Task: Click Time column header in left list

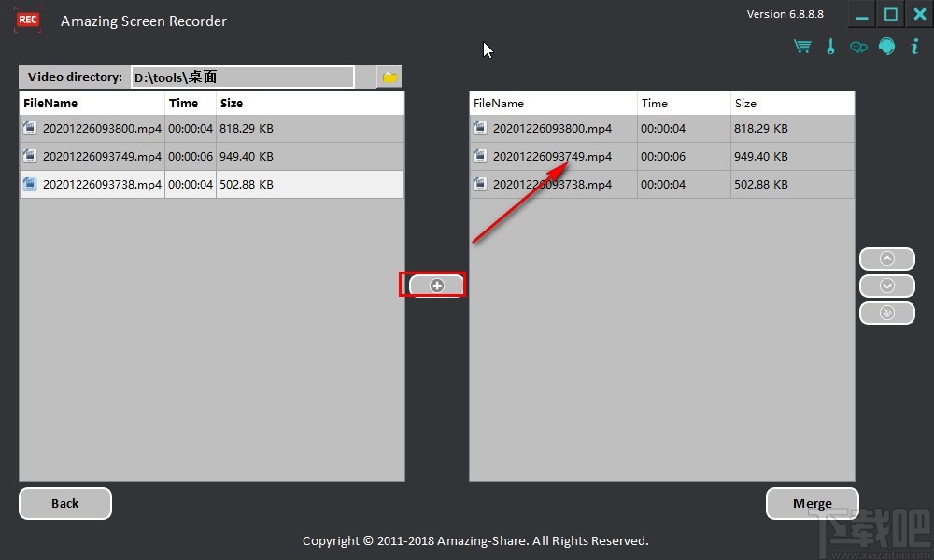Action: click(190, 103)
